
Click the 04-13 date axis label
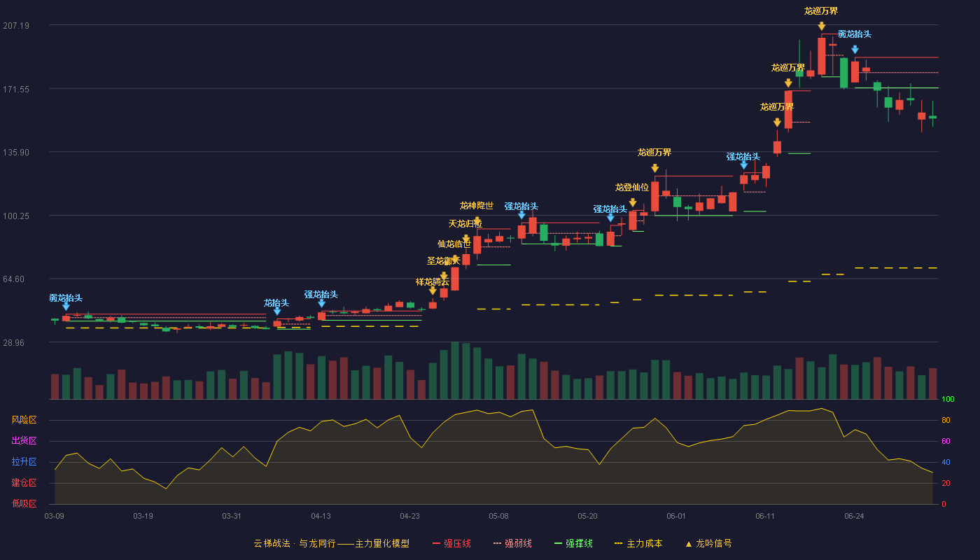(x=321, y=516)
